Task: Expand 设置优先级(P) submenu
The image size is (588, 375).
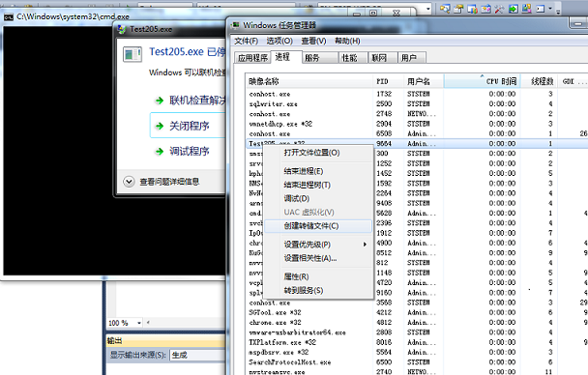Action: 319,245
